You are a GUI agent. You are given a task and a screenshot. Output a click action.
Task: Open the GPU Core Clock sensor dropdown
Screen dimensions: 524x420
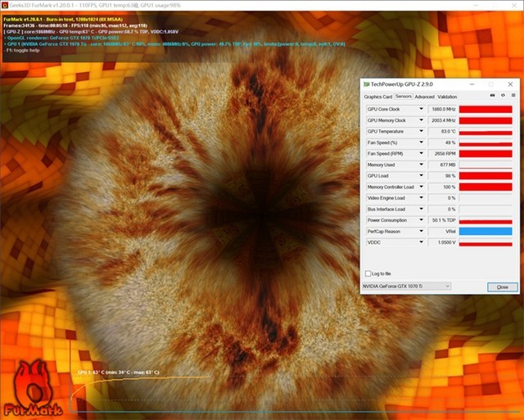pos(421,109)
